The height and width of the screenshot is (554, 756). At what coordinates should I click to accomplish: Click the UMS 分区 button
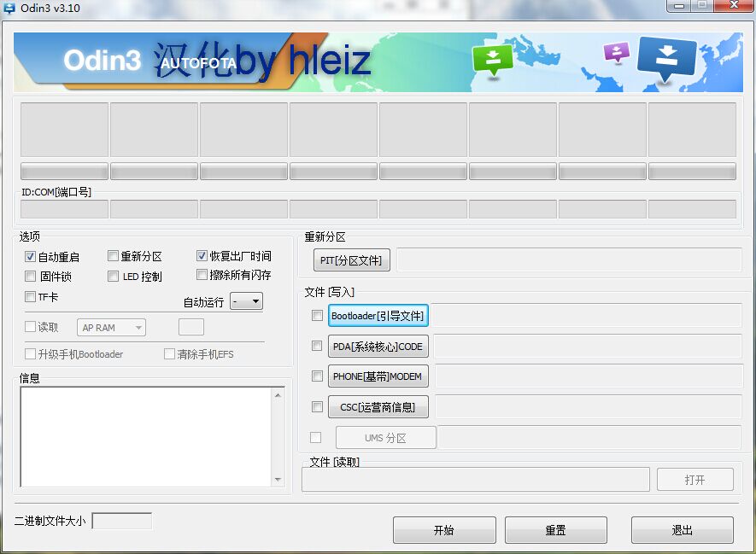pyautogui.click(x=386, y=437)
